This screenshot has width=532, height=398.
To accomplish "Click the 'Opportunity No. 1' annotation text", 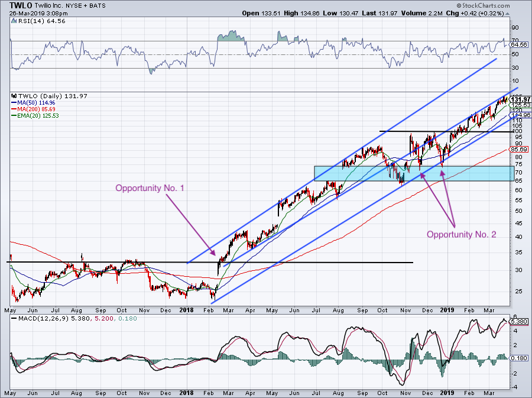I will [150, 188].
